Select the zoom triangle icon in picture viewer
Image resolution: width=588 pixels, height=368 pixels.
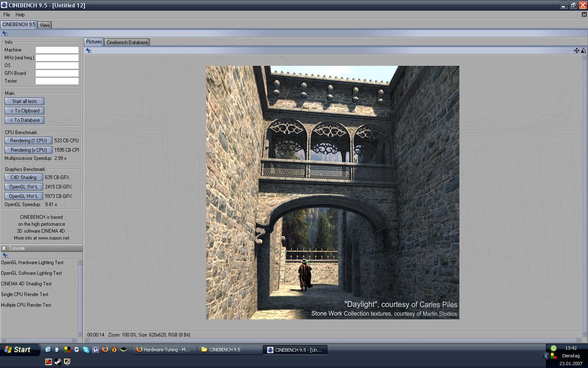(x=584, y=51)
